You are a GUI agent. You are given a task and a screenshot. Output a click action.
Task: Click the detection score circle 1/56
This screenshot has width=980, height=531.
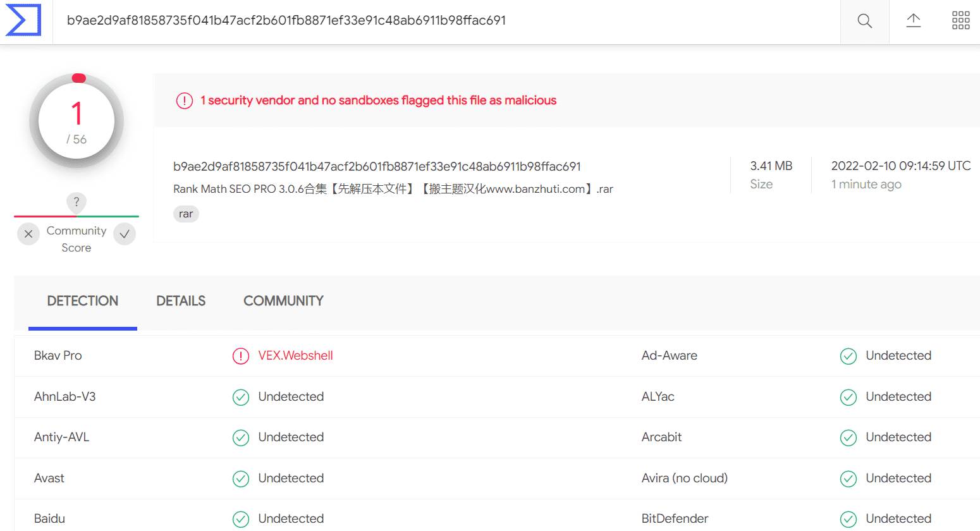pyautogui.click(x=77, y=121)
